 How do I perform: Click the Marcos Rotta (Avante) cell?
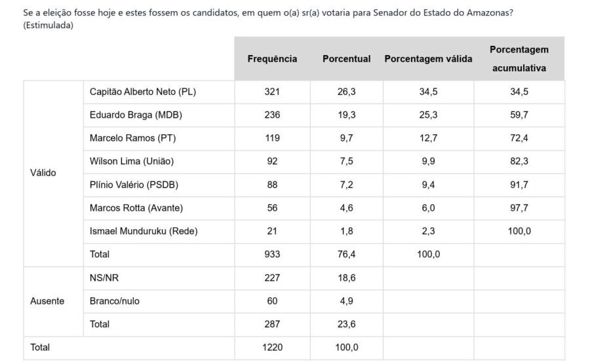(136, 208)
